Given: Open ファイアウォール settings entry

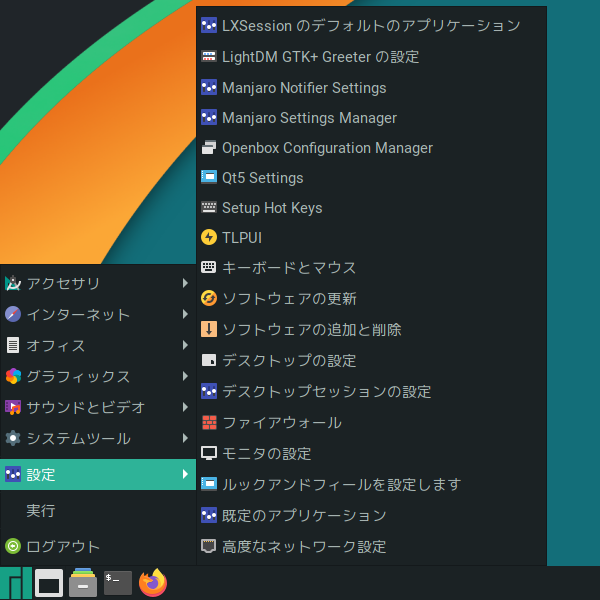Looking at the screenshot, I should (x=371, y=422).
